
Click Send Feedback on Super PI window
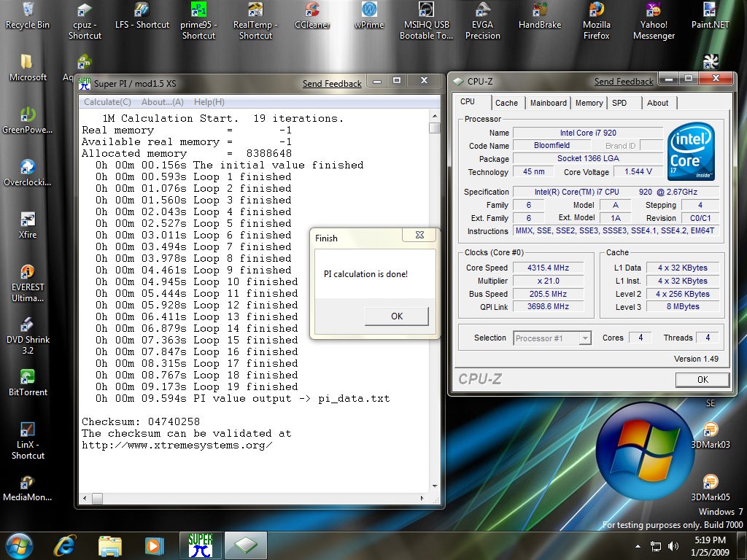coord(332,84)
